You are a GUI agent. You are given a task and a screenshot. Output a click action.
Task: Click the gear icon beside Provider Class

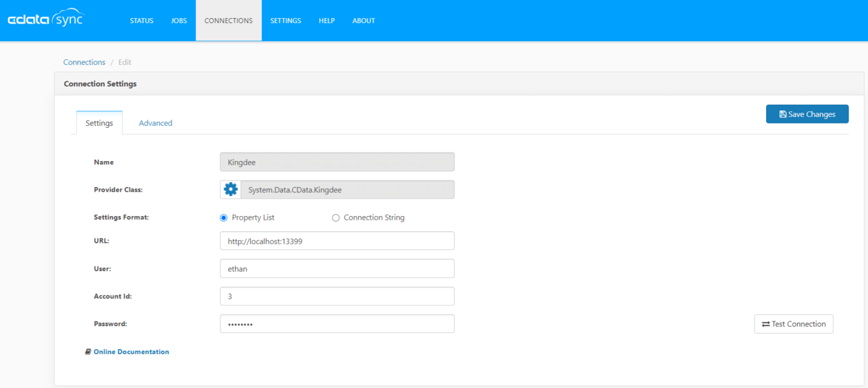(x=231, y=189)
